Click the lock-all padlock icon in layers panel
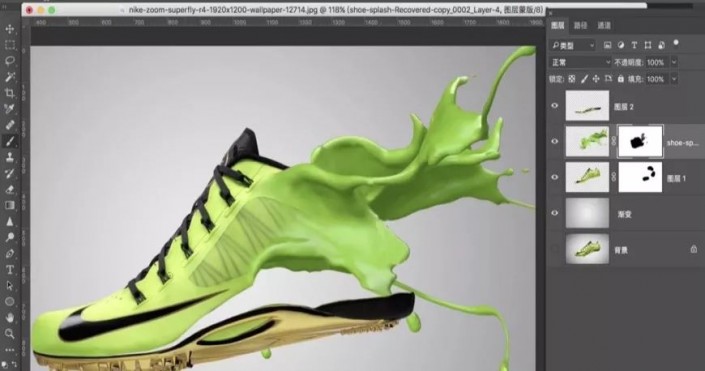Screen dimensions: 705x371 [620, 79]
